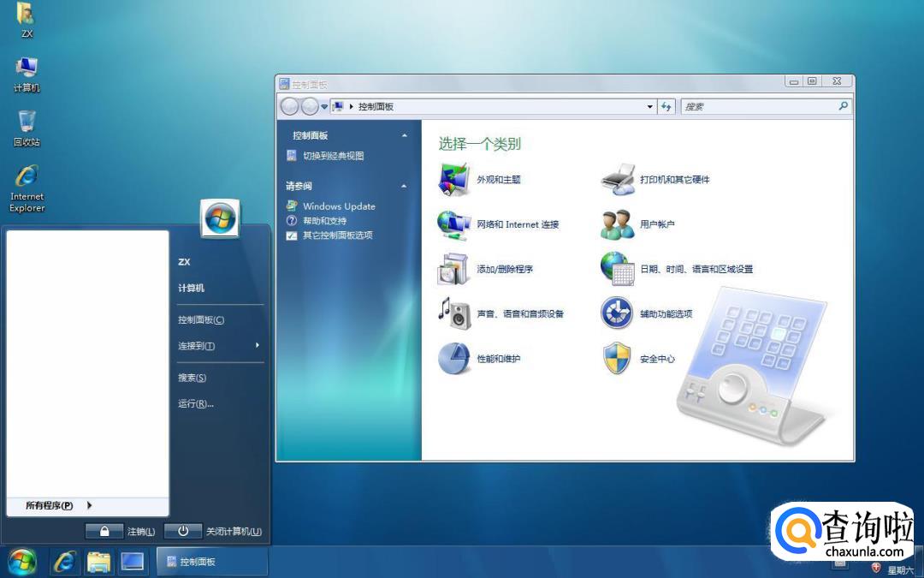Click the computer icon in the address bar

point(338,107)
